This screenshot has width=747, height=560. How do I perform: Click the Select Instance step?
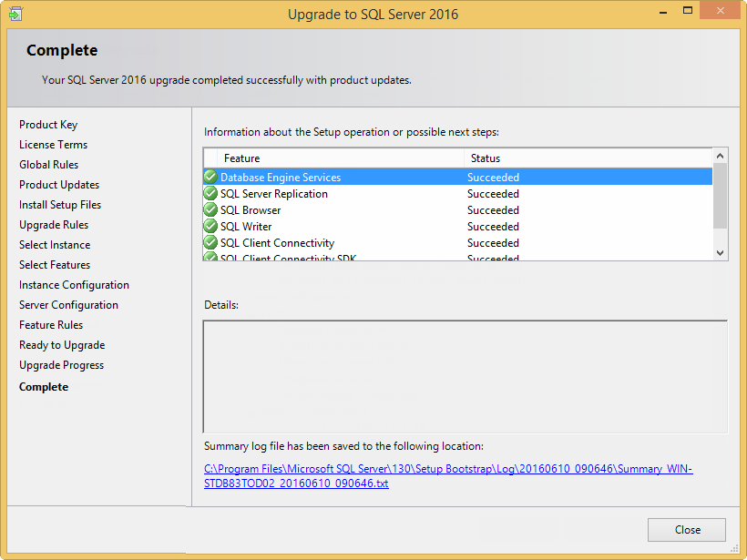click(55, 245)
